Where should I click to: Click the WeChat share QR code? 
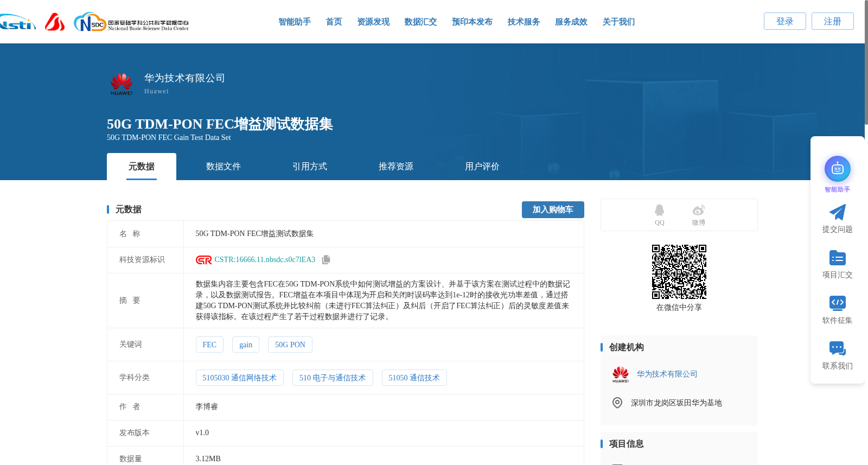pos(679,272)
